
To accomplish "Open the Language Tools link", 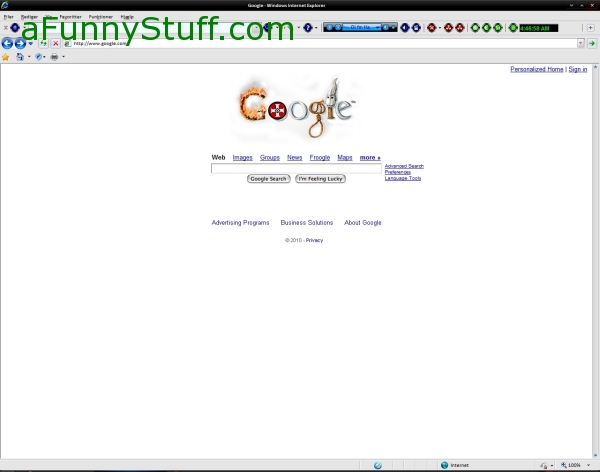I will [x=403, y=178].
